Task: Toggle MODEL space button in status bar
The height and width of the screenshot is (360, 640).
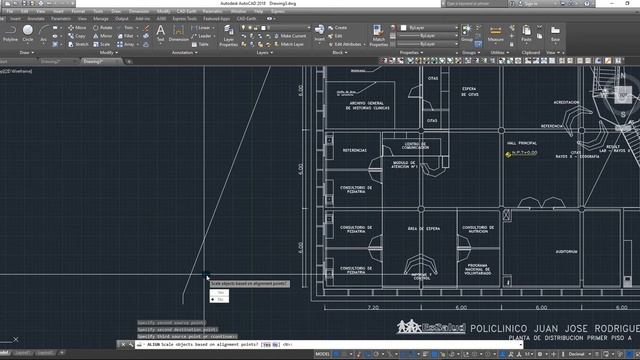Action: 322,354
